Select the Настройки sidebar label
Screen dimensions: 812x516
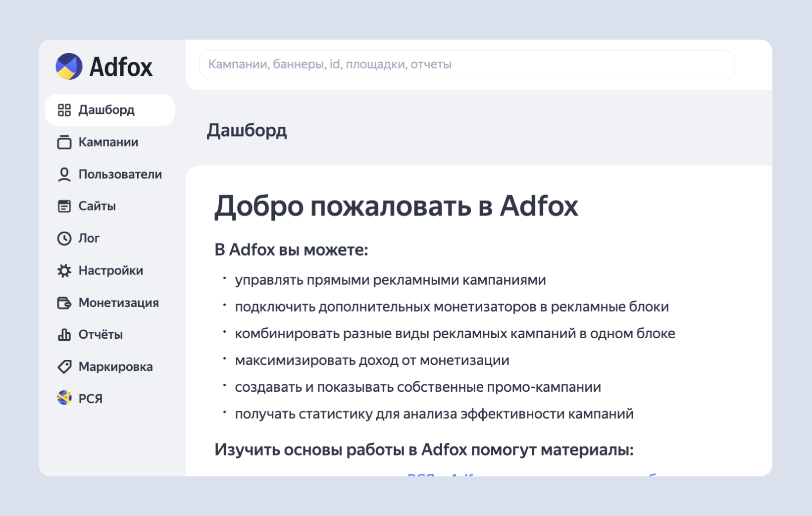tap(111, 270)
